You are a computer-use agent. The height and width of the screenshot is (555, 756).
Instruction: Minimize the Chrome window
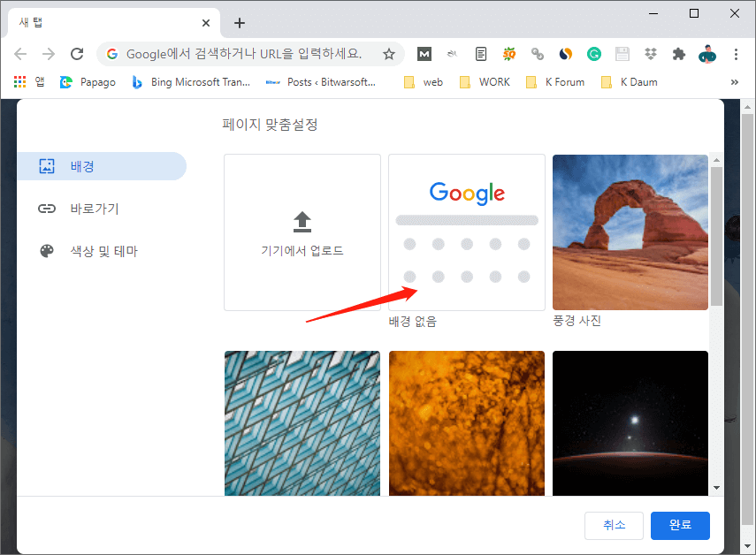click(x=653, y=13)
